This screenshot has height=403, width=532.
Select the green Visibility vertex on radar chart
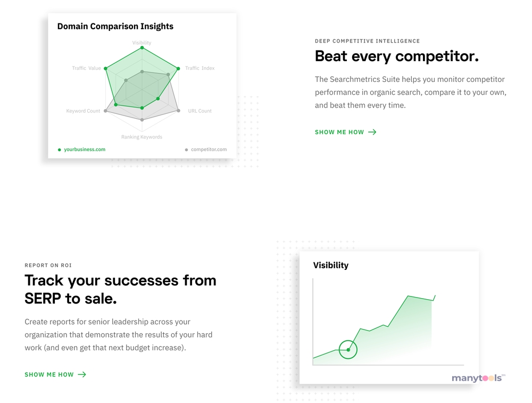(x=142, y=48)
